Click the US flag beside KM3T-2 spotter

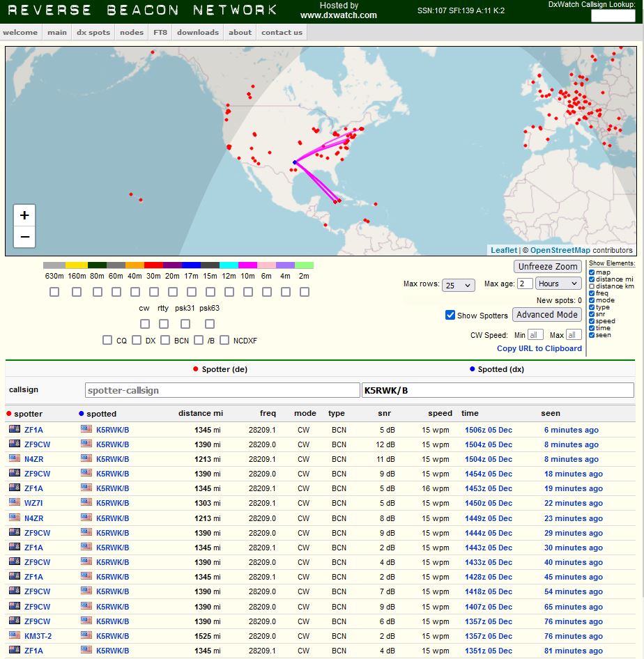click(15, 635)
